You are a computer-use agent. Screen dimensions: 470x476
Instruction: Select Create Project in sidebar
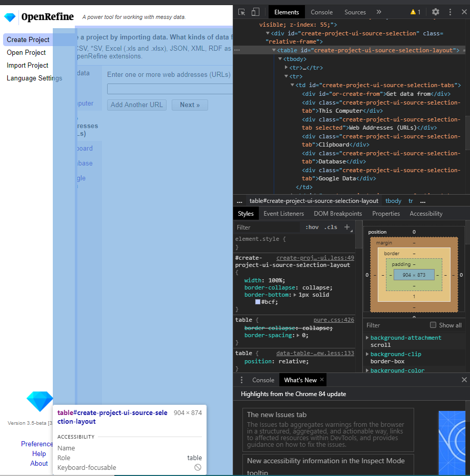[28, 40]
